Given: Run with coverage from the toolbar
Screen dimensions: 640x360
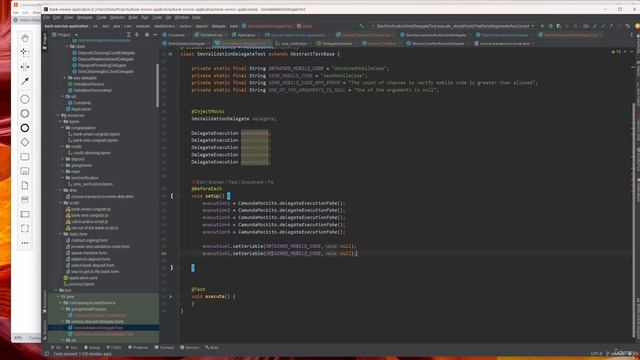Looking at the screenshot, I should pos(558,26).
